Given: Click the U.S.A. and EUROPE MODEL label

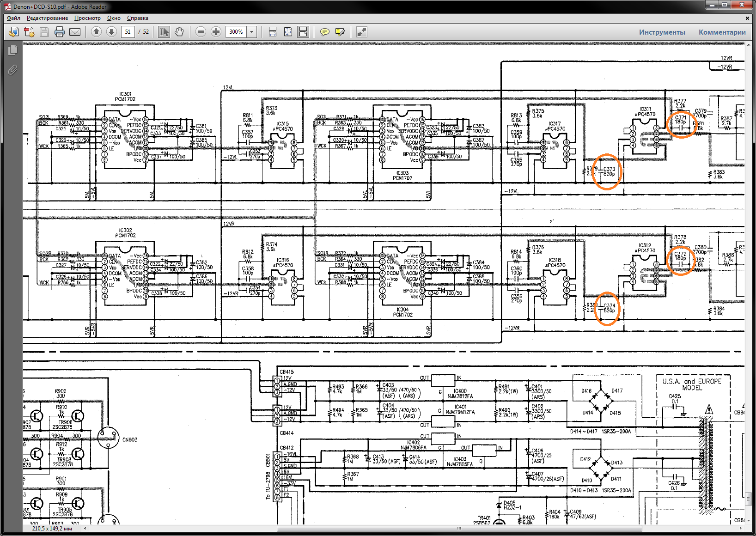Looking at the screenshot, I should click(x=692, y=384).
